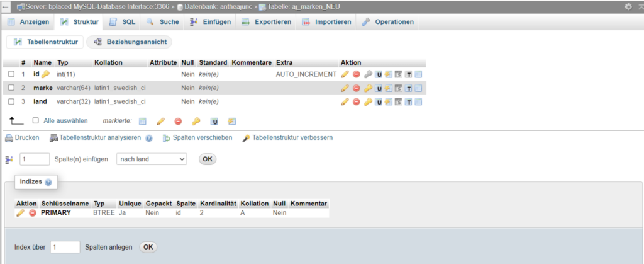This screenshot has height=264, width=644.
Task: Click the Beziehungsansicht button
Action: tap(130, 42)
